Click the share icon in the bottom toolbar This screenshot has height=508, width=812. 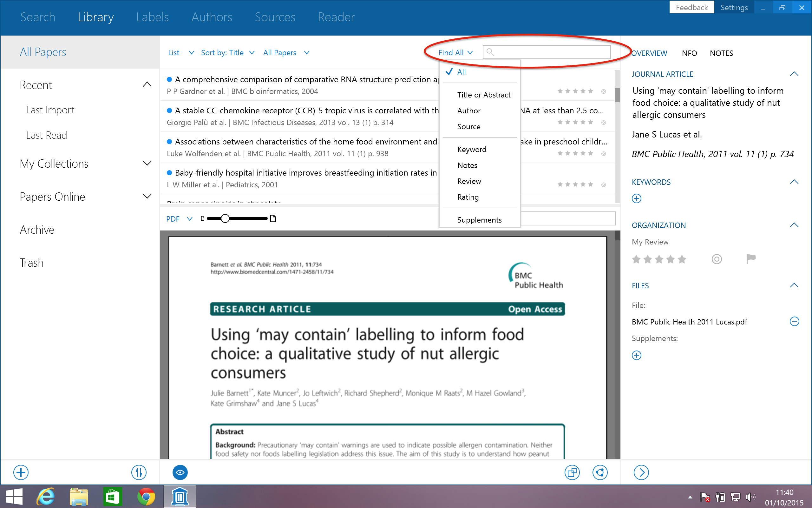[600, 472]
